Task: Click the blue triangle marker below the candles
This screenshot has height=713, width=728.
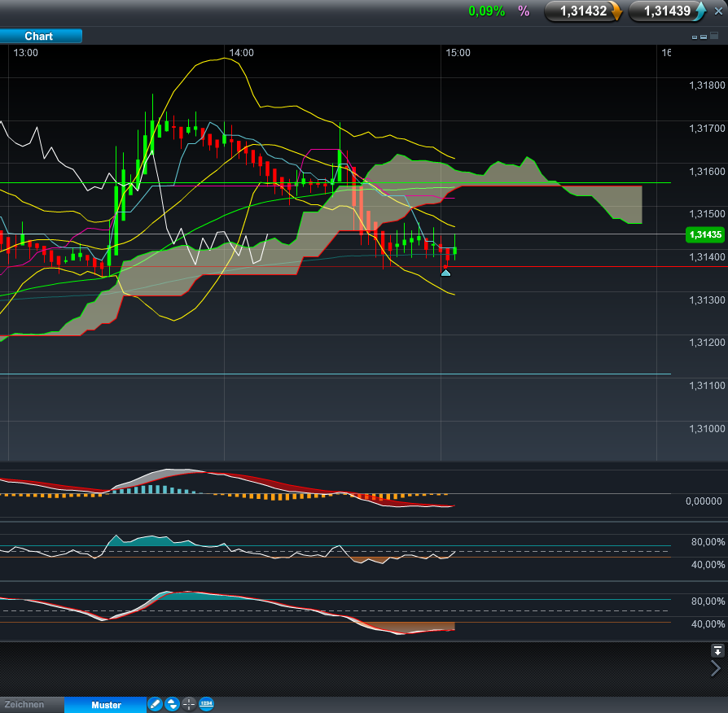Action: point(445,273)
